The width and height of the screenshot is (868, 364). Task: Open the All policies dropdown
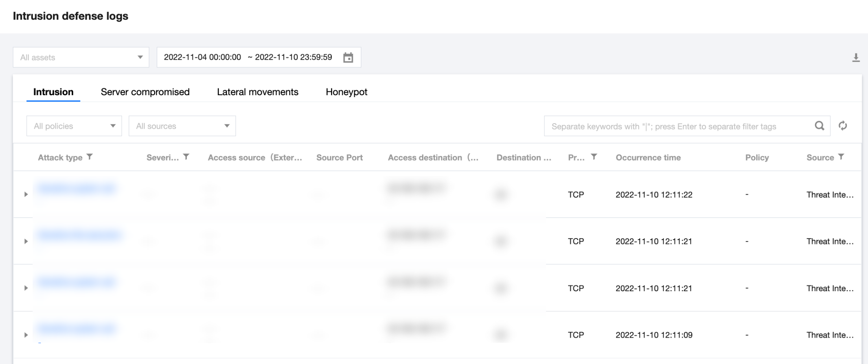pos(74,126)
